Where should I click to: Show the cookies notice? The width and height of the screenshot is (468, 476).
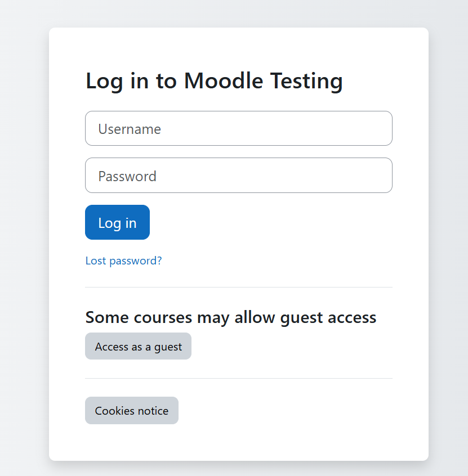tap(131, 411)
